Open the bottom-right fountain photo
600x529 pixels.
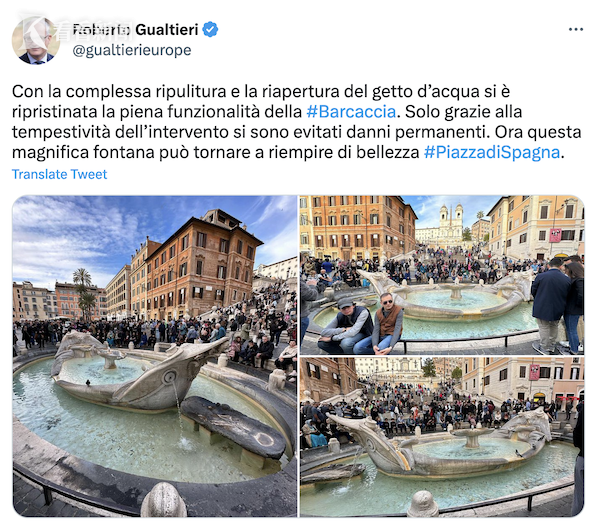tap(442, 437)
